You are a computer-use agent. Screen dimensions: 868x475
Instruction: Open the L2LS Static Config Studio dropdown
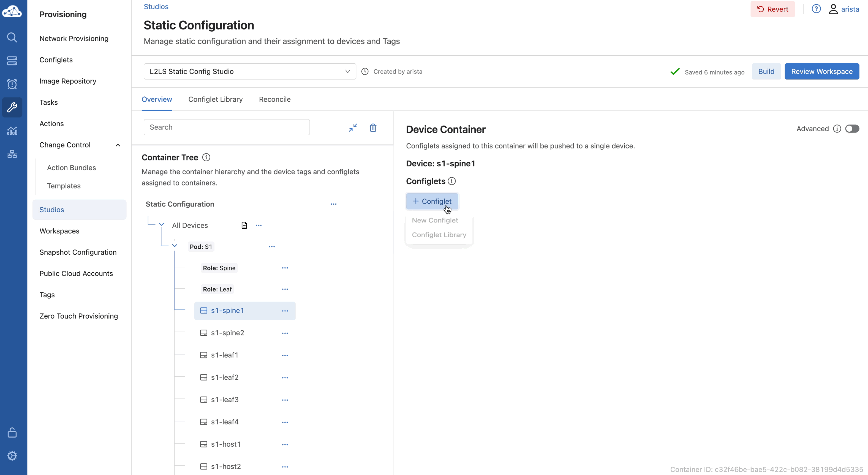click(x=250, y=72)
